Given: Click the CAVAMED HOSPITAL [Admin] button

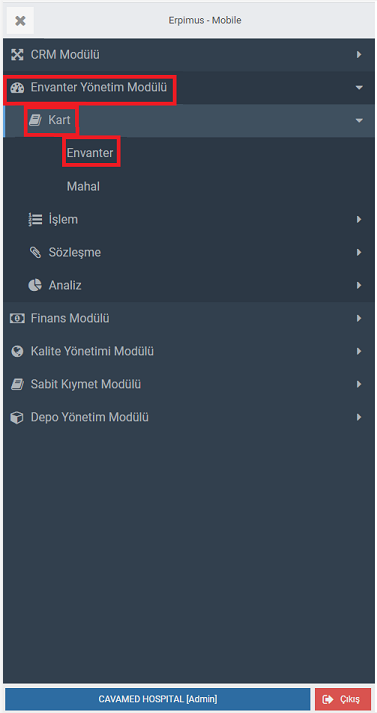Looking at the screenshot, I should (158, 699).
